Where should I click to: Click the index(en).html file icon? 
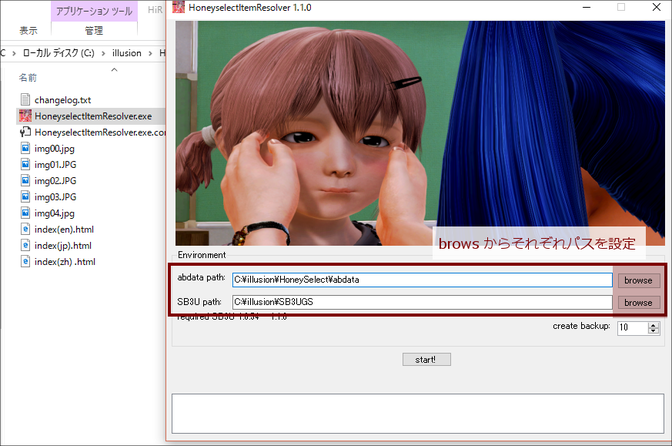pos(25,229)
